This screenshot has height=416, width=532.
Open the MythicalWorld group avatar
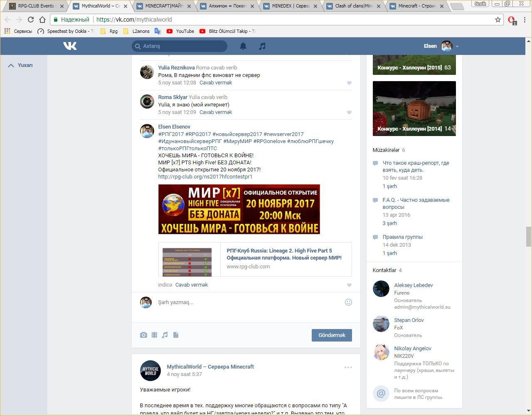click(150, 371)
